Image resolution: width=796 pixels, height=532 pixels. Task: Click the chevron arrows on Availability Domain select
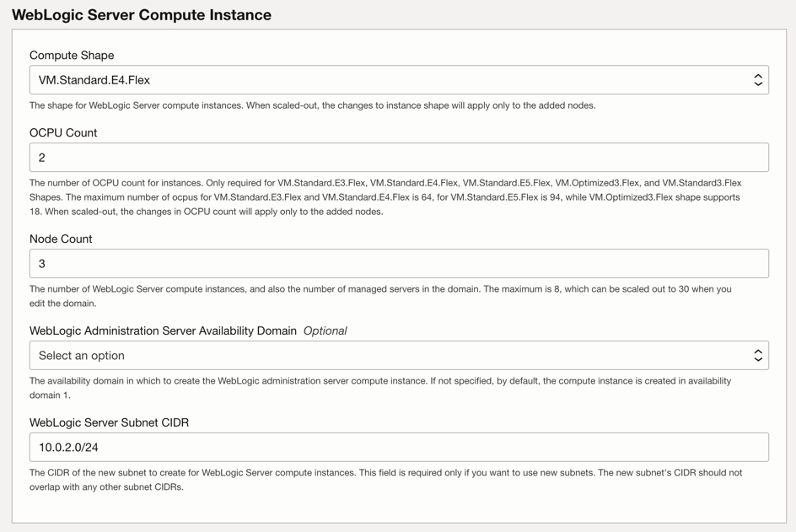[757, 356]
